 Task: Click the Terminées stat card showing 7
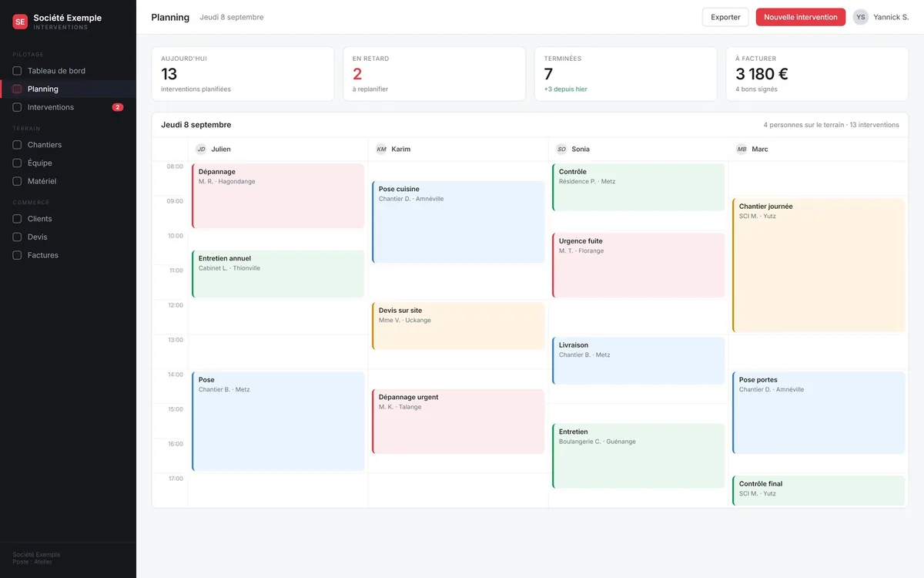(x=626, y=74)
